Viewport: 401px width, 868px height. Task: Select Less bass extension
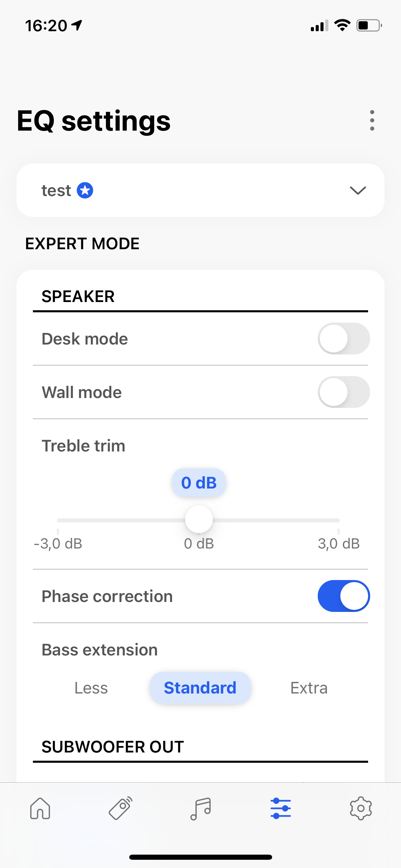[x=91, y=688]
